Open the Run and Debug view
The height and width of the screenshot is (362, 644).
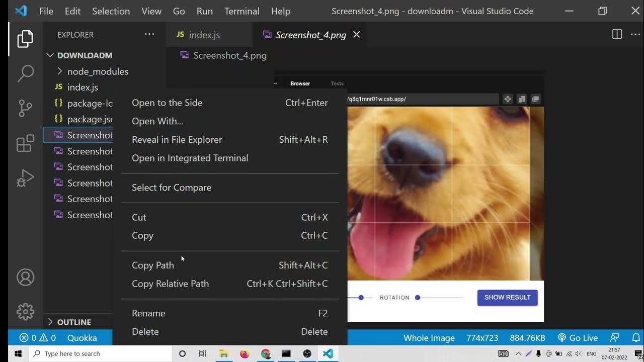(25, 178)
